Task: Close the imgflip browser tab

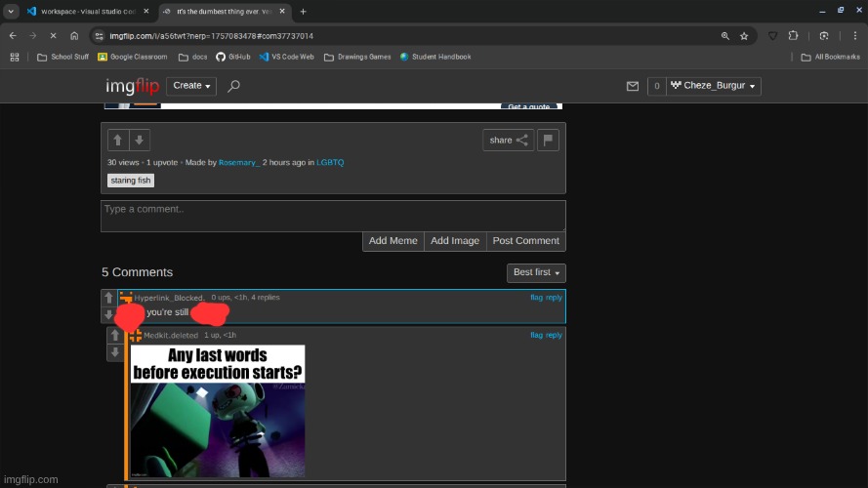Action: 282,11
